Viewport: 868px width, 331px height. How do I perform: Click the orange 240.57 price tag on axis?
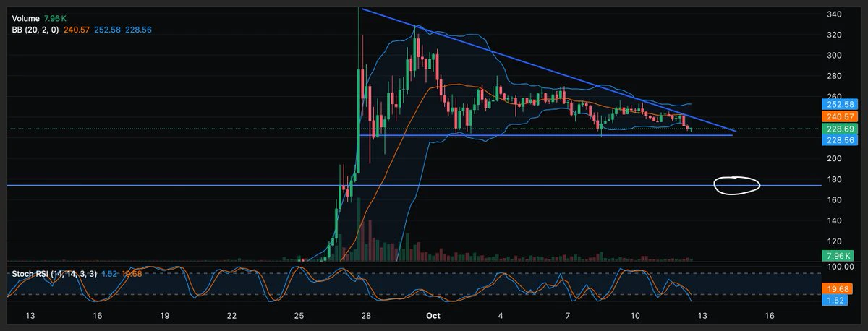(838, 116)
